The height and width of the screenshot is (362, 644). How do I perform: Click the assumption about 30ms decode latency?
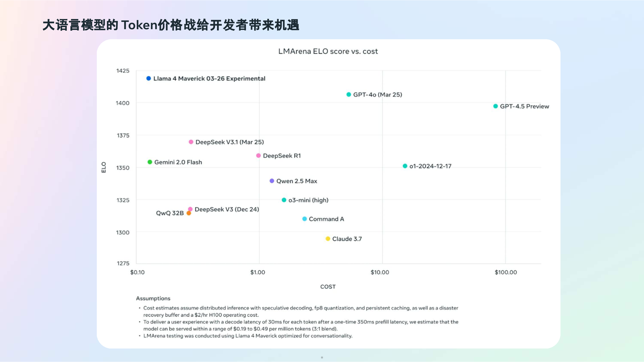[301, 326]
